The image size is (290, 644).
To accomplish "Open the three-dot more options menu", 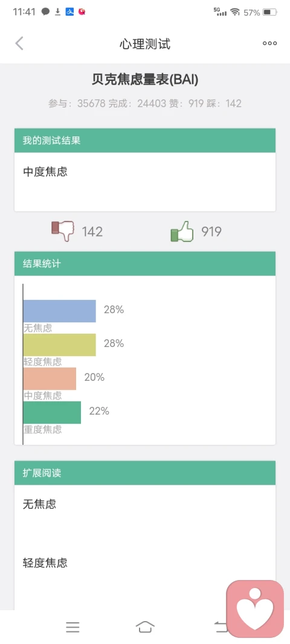I will (x=270, y=43).
